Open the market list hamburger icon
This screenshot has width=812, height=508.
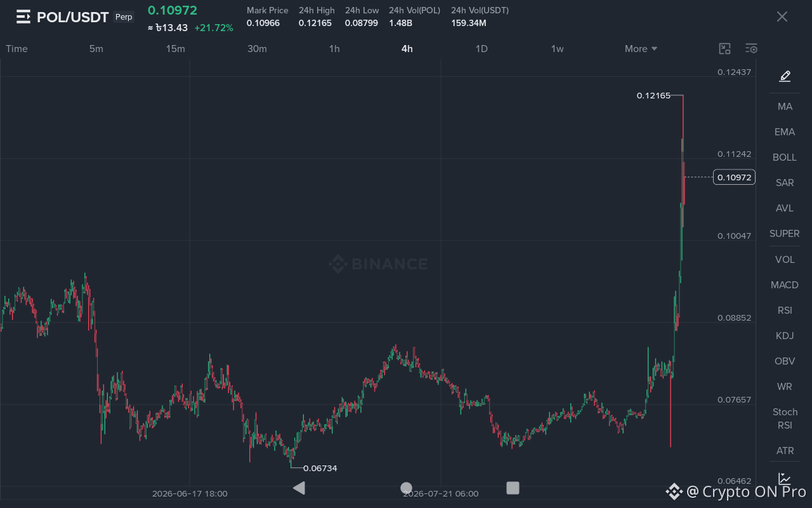click(x=23, y=17)
